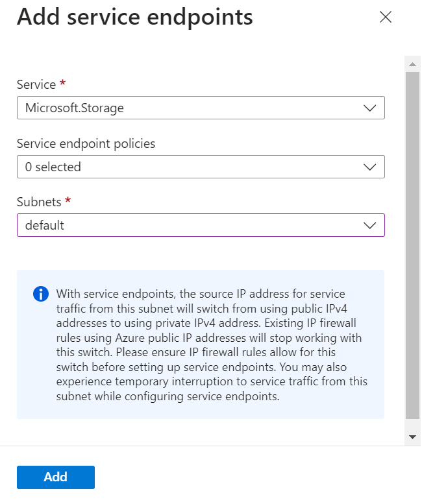This screenshot has width=422, height=504.
Task: Click the blue info icon
Action: click(x=40, y=294)
